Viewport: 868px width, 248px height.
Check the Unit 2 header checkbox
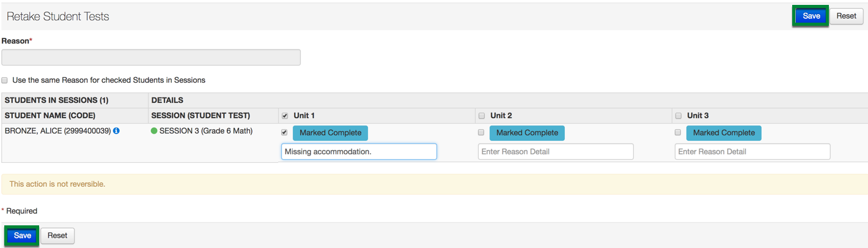coord(482,116)
